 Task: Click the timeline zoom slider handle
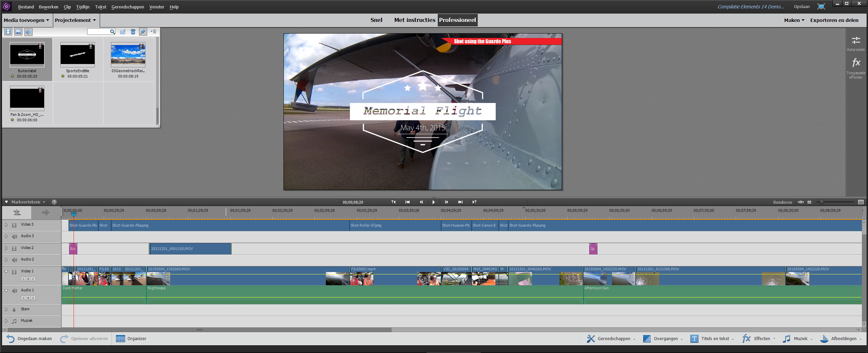point(822,202)
